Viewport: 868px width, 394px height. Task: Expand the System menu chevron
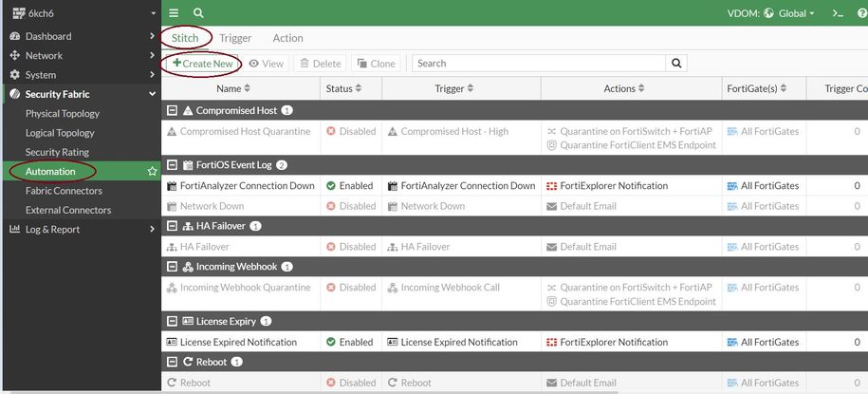[152, 75]
